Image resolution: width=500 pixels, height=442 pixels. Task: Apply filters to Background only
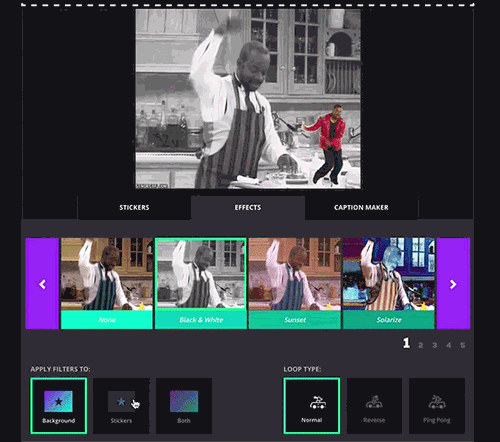tap(59, 406)
